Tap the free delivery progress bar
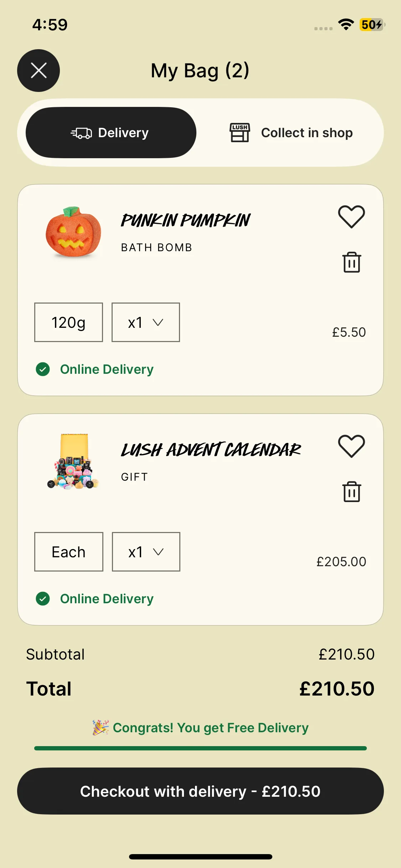 200,748
